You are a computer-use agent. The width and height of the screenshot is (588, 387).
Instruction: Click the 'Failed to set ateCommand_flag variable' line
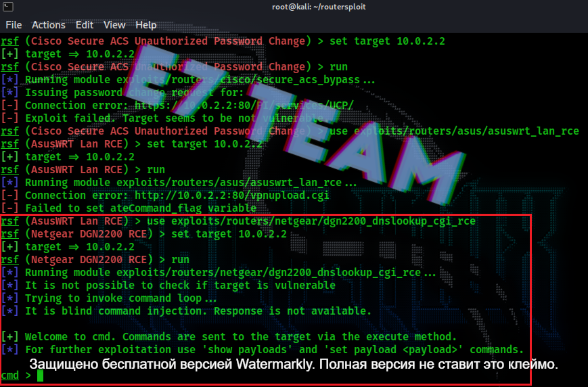[141, 208]
